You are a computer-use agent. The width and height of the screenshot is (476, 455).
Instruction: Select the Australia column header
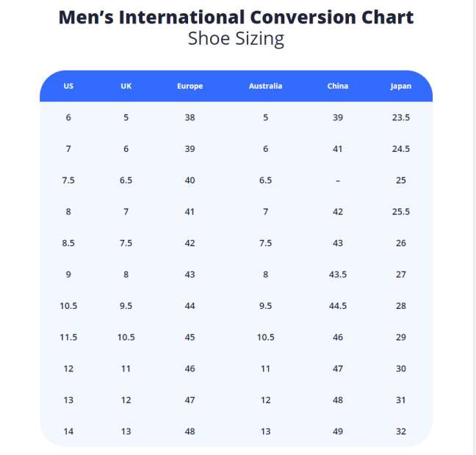(265, 86)
